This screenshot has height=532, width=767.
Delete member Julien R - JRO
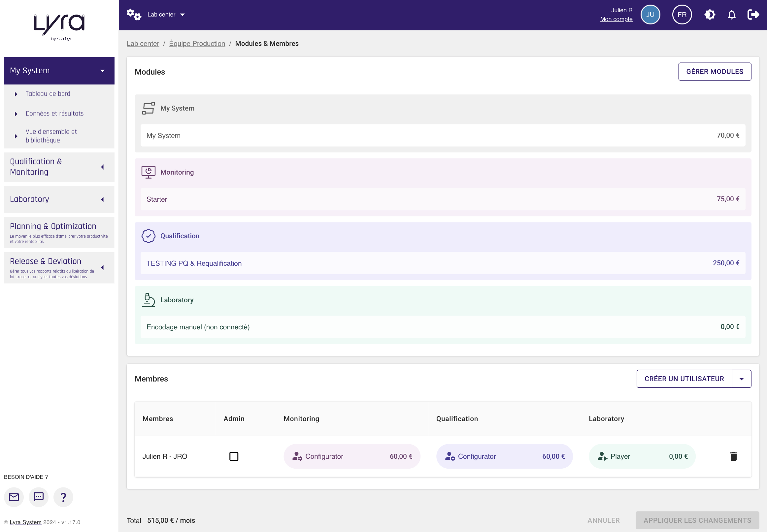point(733,456)
